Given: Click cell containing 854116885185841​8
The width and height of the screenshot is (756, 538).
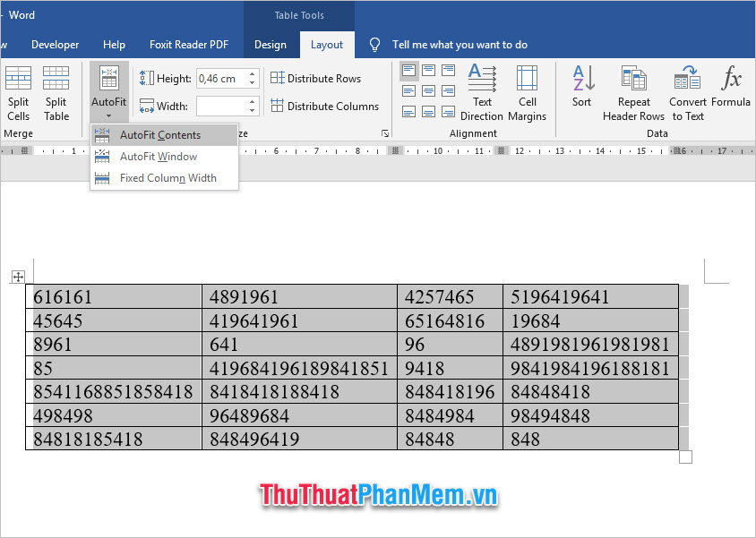Looking at the screenshot, I should coord(114,391).
